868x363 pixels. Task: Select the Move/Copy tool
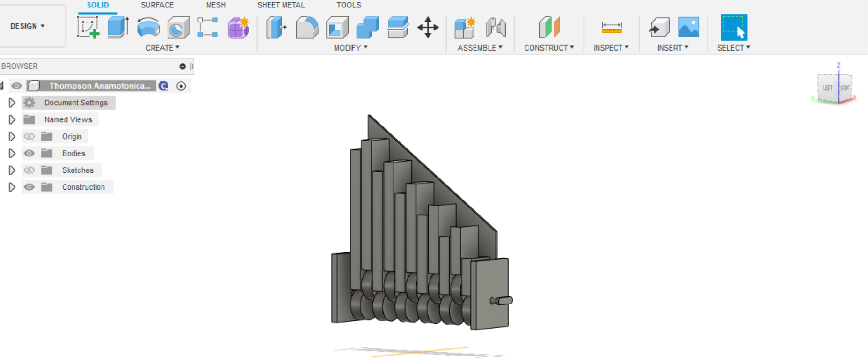(x=428, y=27)
